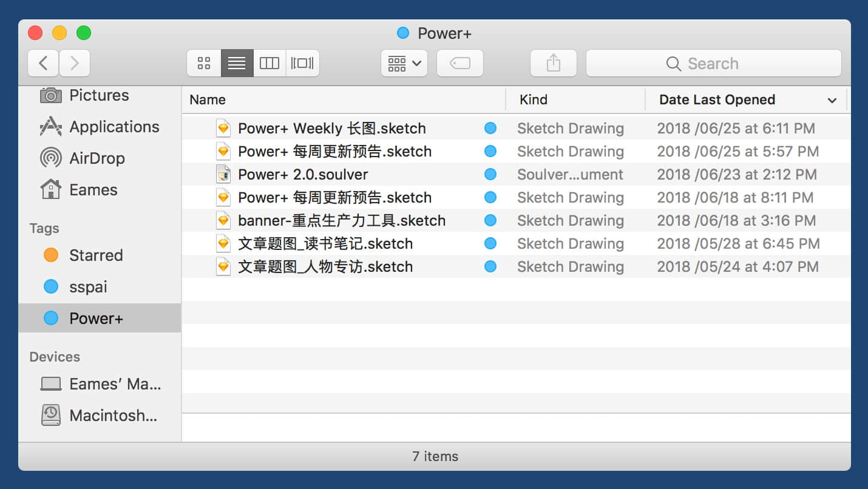Go forward with the right arrow
This screenshot has width=868, height=489.
point(74,63)
